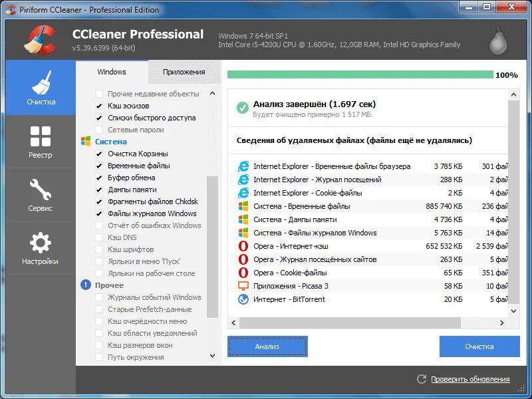Enable Ярлыки в меню 'Пуск' checkbox
This screenshot has height=399, width=532.
click(x=99, y=261)
